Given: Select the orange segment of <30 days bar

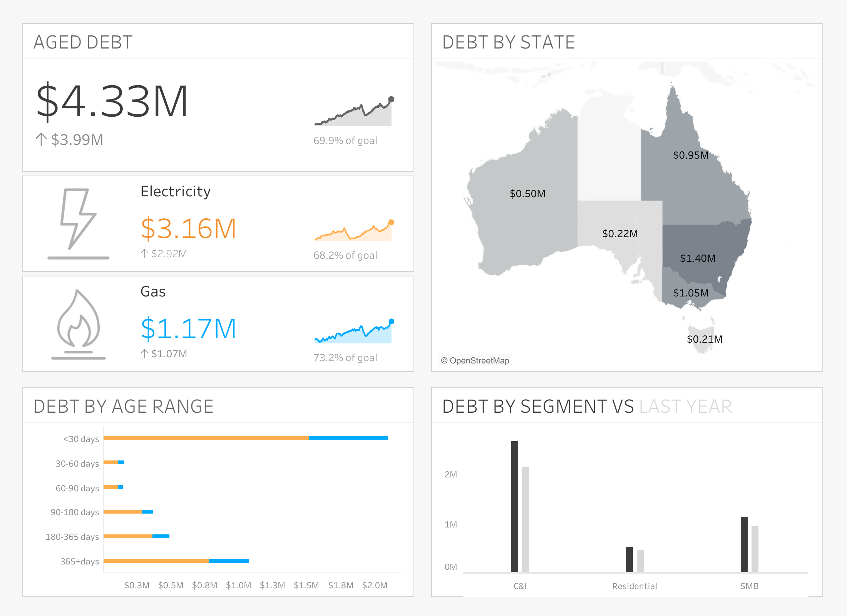Looking at the screenshot, I should (206, 438).
